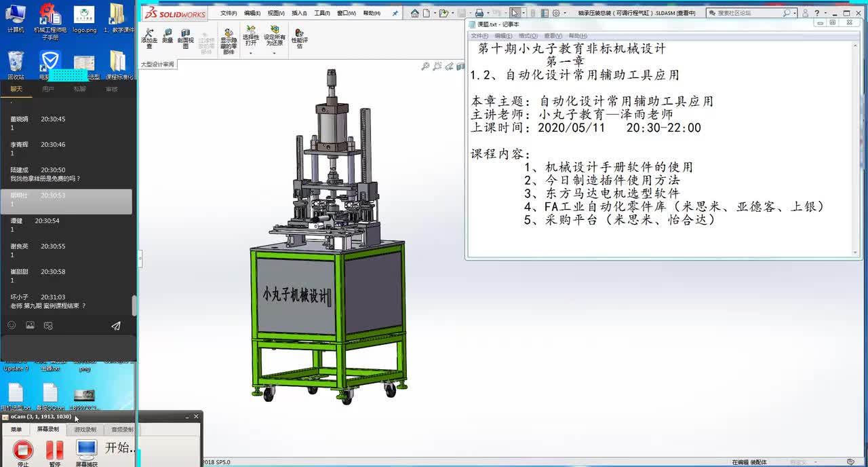This screenshot has height=467, width=868.
Task: Click the zoom-to-fit magnifier in viewport
Action: coord(425,66)
